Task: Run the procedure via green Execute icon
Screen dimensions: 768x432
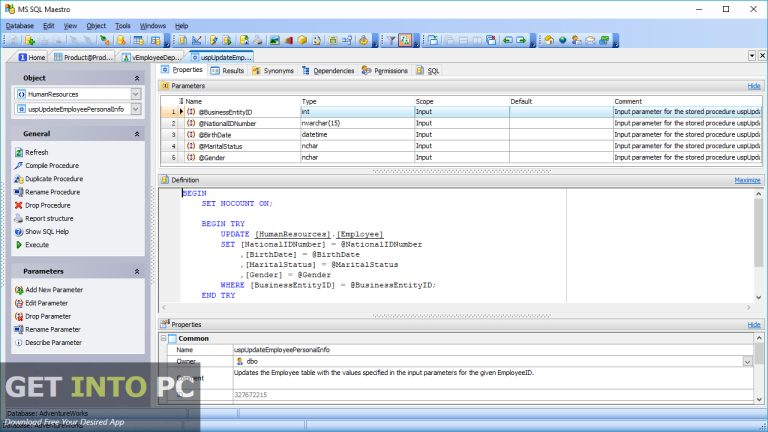Action: pyautogui.click(x=18, y=244)
